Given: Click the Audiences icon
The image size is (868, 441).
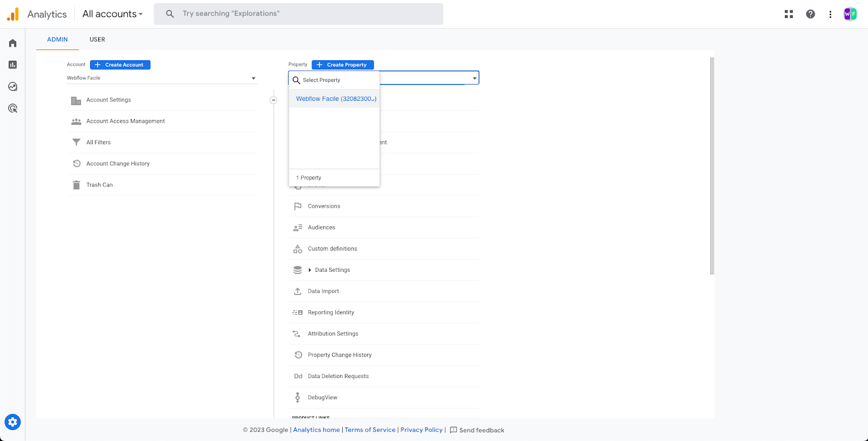Looking at the screenshot, I should [x=297, y=227].
